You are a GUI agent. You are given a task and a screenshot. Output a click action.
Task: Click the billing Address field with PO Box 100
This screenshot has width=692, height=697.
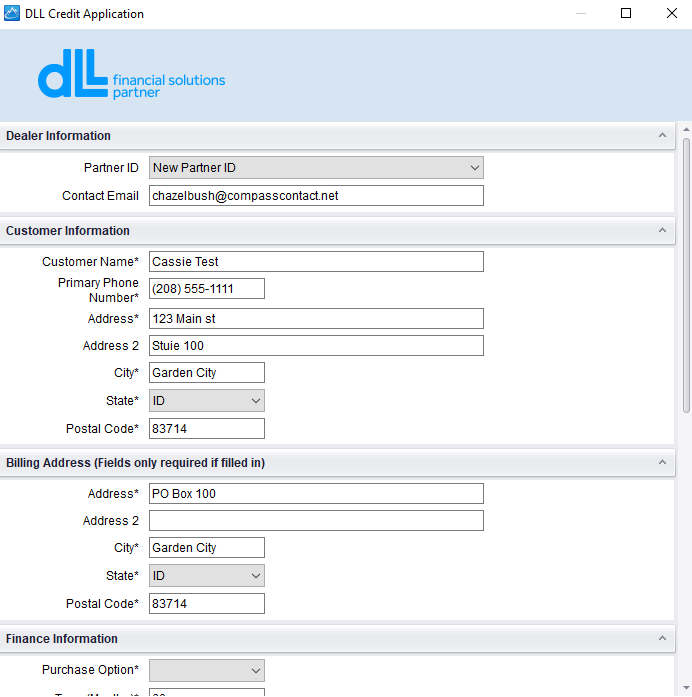tap(316, 493)
